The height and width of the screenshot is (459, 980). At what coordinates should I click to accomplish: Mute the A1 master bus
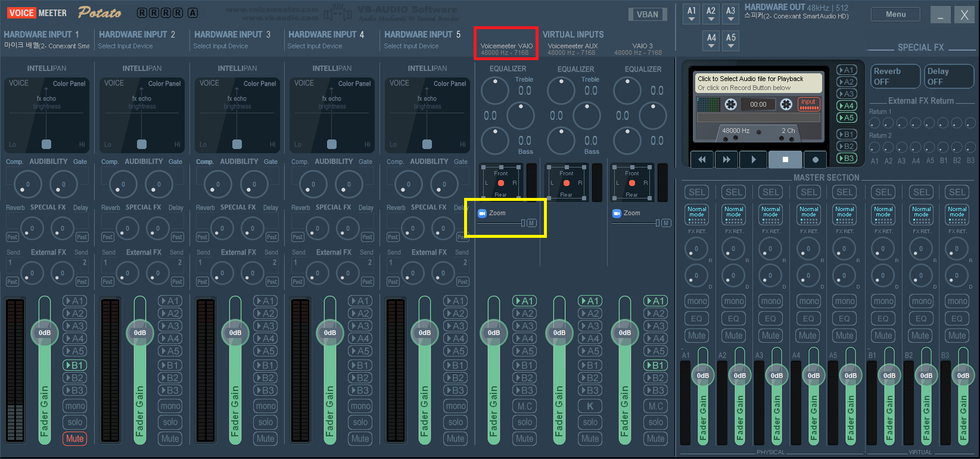696,335
